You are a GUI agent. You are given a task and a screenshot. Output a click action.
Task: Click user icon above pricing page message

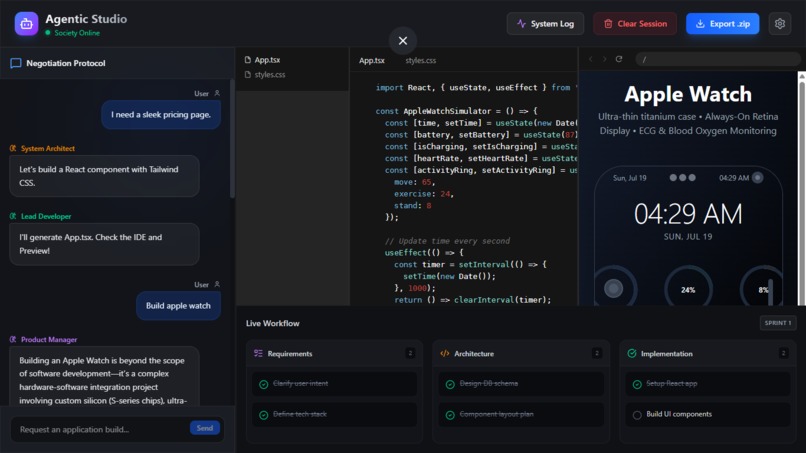[x=217, y=93]
